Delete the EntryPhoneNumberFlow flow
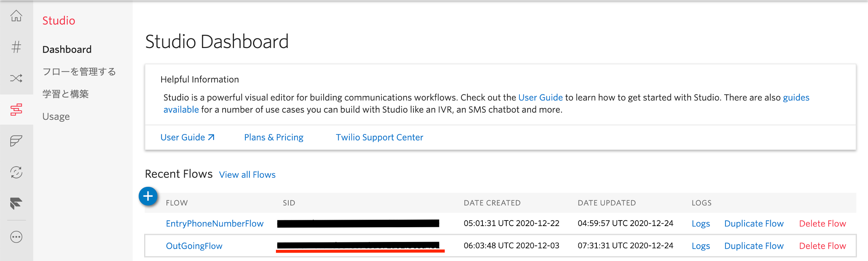The height and width of the screenshot is (261, 868). point(823,224)
